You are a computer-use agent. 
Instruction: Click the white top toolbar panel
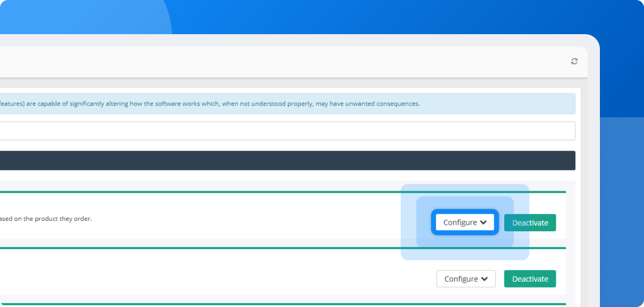[287, 62]
